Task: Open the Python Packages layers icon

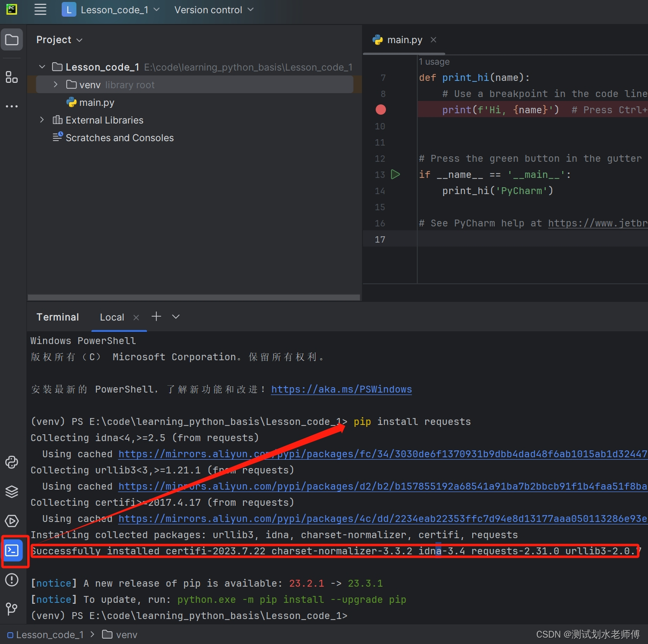Action: click(x=12, y=492)
